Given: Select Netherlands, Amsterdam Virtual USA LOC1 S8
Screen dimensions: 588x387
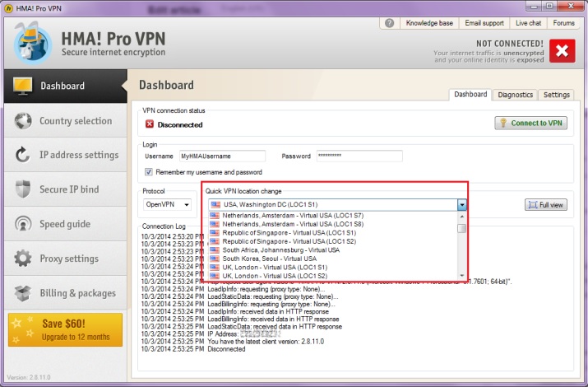Looking at the screenshot, I should point(333,224).
